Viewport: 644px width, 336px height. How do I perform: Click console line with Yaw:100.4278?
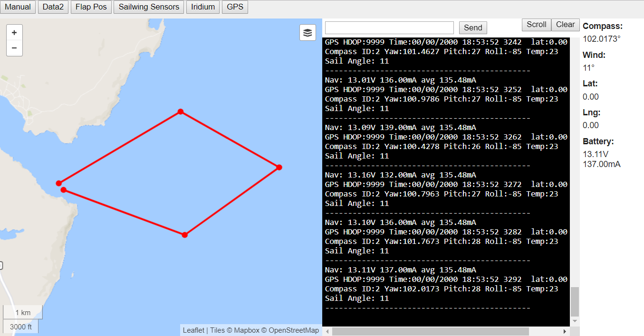442,146
